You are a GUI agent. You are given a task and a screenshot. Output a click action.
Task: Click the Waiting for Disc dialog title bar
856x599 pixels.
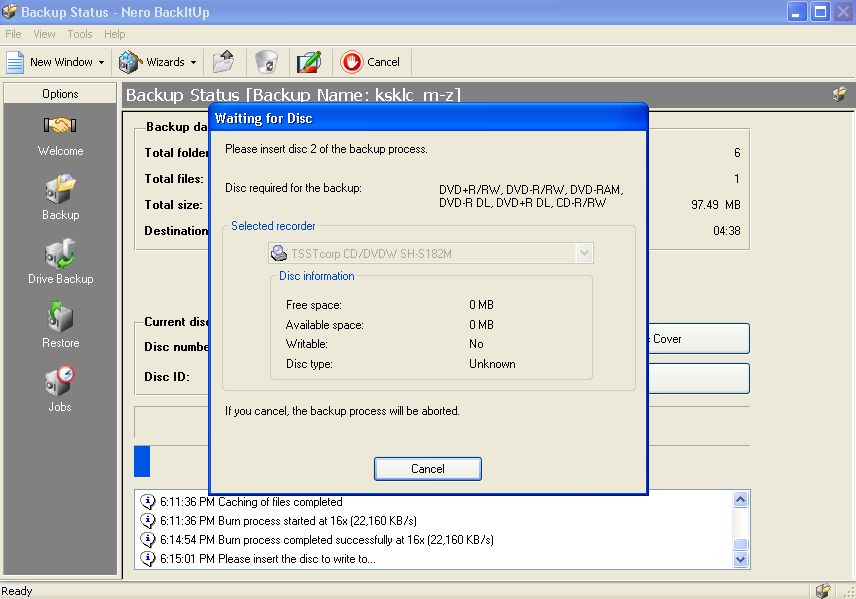pos(429,118)
